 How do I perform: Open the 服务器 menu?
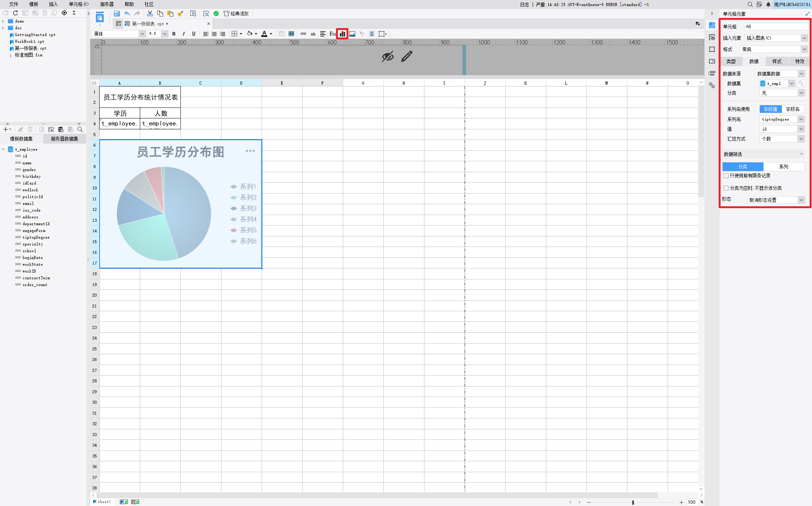tap(107, 4)
